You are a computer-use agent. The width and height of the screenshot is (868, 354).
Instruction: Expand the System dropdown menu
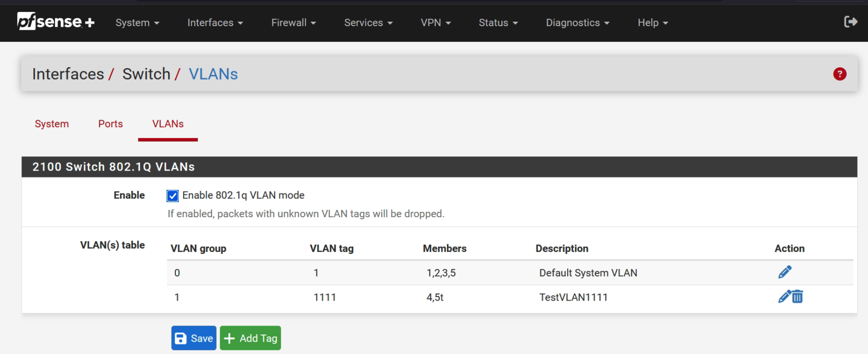click(137, 22)
